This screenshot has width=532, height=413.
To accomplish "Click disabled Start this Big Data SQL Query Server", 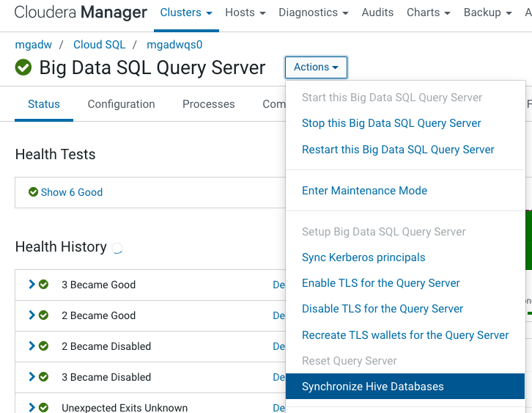I will (392, 98).
